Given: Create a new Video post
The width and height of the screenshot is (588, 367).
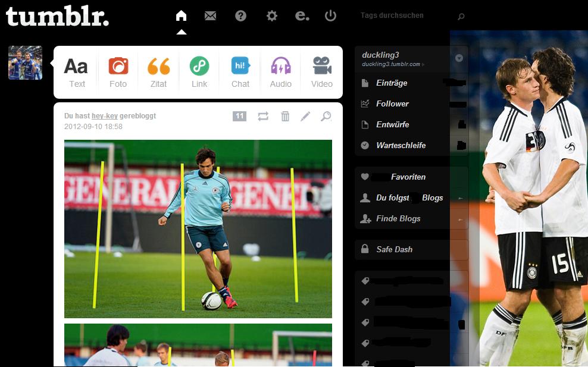Looking at the screenshot, I should pyautogui.click(x=322, y=73).
